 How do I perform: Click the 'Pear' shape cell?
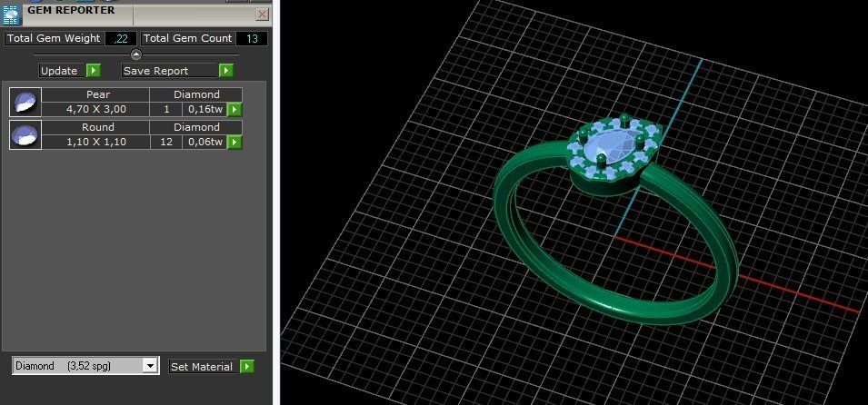pos(95,94)
